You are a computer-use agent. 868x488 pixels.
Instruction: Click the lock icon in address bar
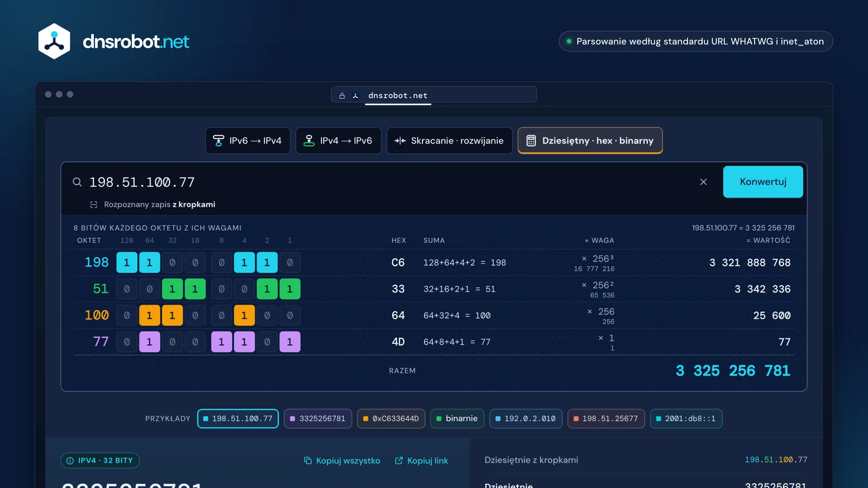[342, 95]
